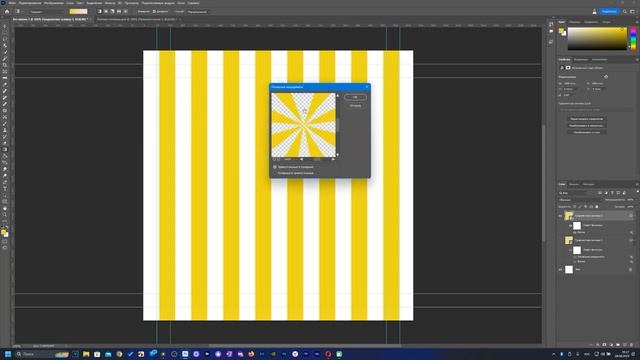Click OK in Polar Coordinates dialog
640x360 pixels.
click(x=355, y=97)
